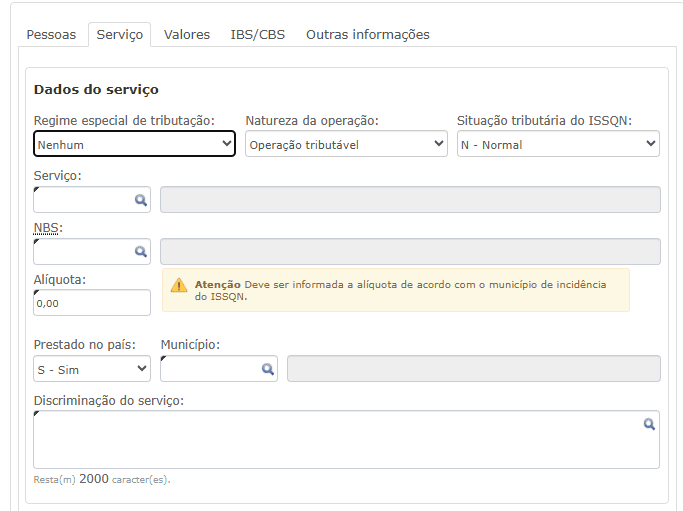Click the Prestado no país label
This screenshot has width=683, height=511.
[85, 345]
